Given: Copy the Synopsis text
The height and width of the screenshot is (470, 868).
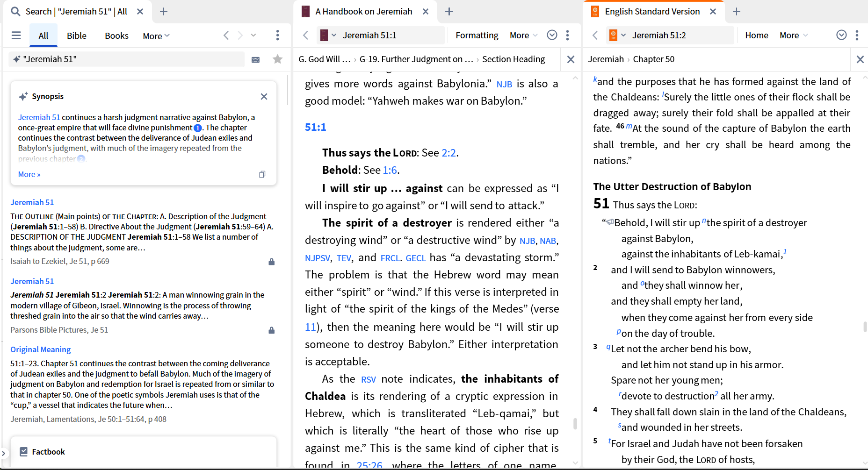Looking at the screenshot, I should 262,174.
